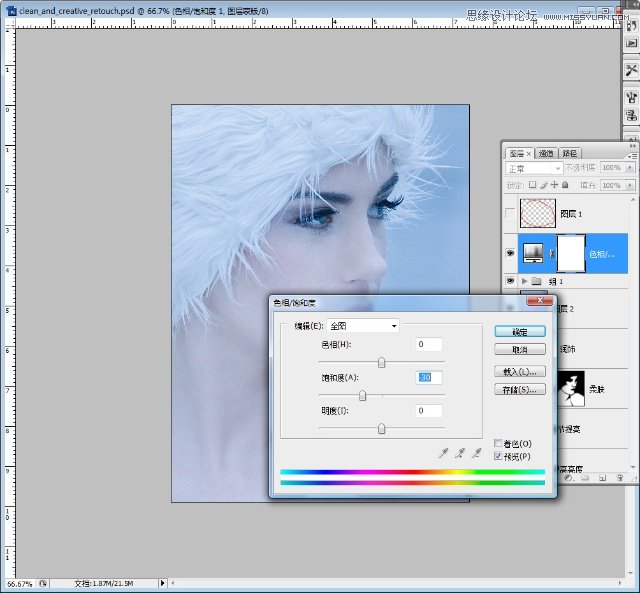The width and height of the screenshot is (640, 593).
Task: Click the 饱和度(A) value field showing -30
Action: (x=429, y=377)
